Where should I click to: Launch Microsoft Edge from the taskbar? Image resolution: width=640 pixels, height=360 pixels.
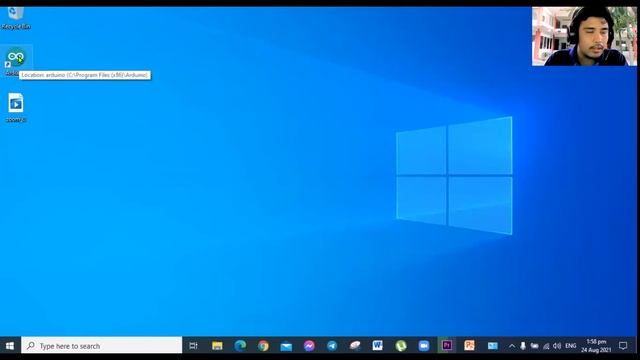[x=240, y=346]
